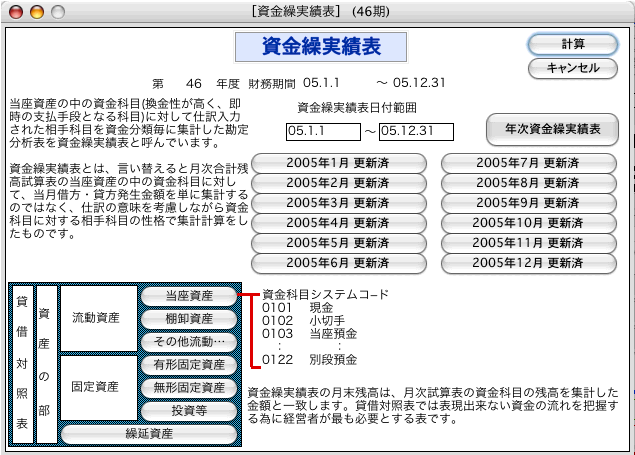
Task: Click the window toolbar toggle pill
Action: 614,12
